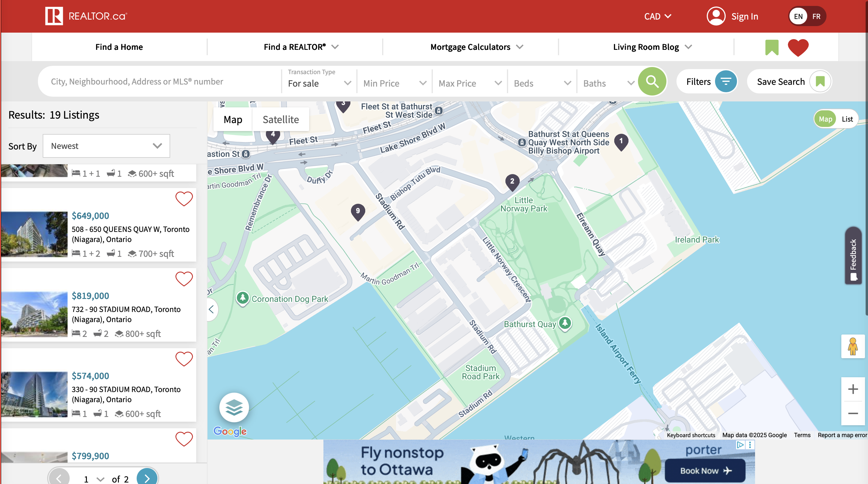This screenshot has height=484, width=868.
Task: Zoom out the map with minus button
Action: pos(853,413)
